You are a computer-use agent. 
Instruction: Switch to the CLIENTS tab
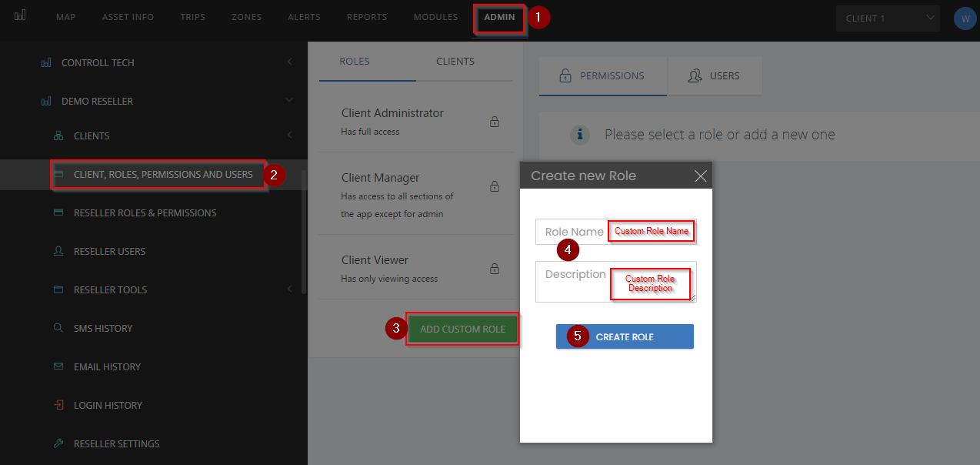455,61
